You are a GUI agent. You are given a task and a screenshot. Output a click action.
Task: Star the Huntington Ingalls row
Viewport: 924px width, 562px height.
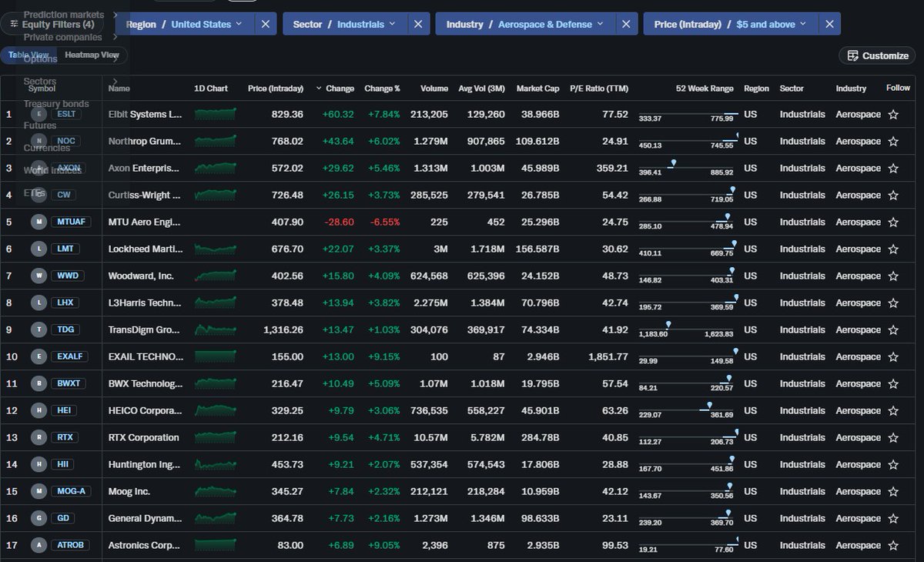pyautogui.click(x=893, y=464)
